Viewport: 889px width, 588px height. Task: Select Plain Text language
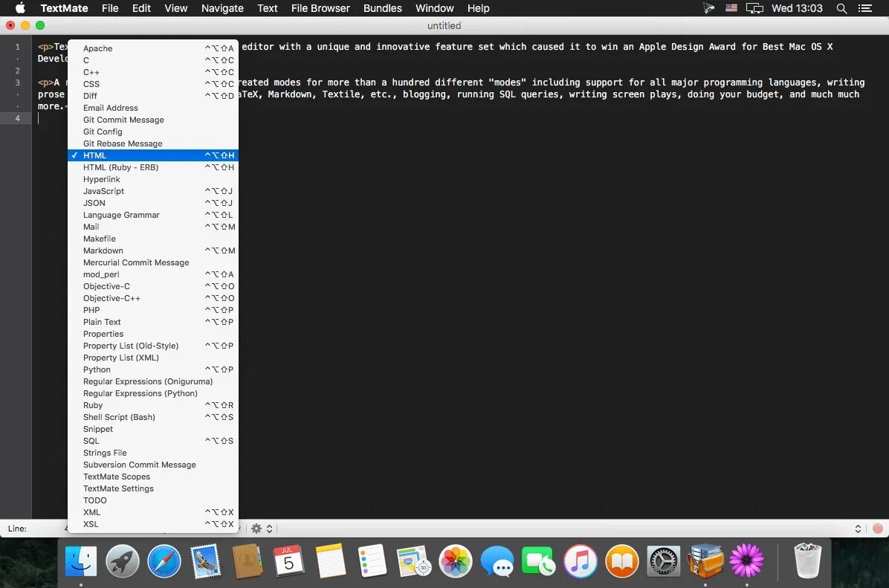point(153,322)
